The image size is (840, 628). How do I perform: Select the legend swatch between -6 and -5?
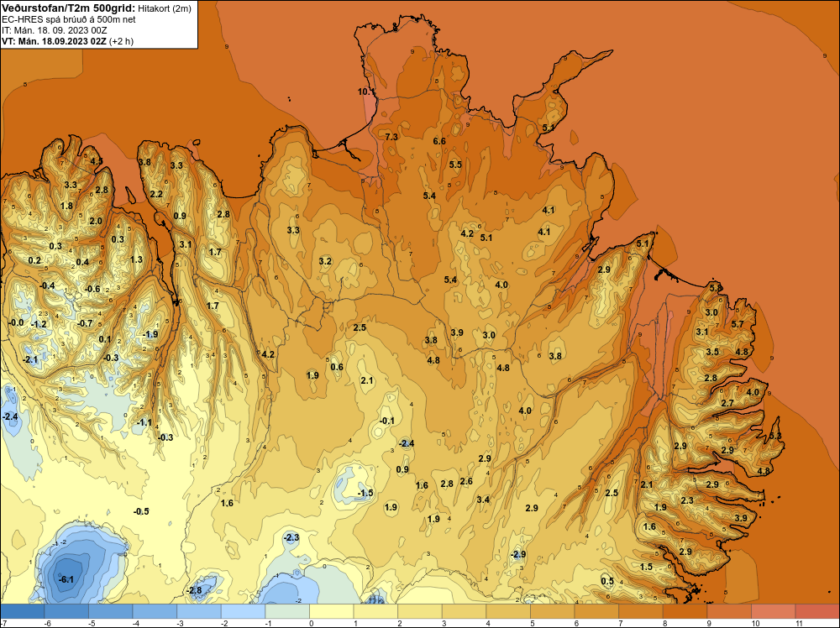(66, 611)
